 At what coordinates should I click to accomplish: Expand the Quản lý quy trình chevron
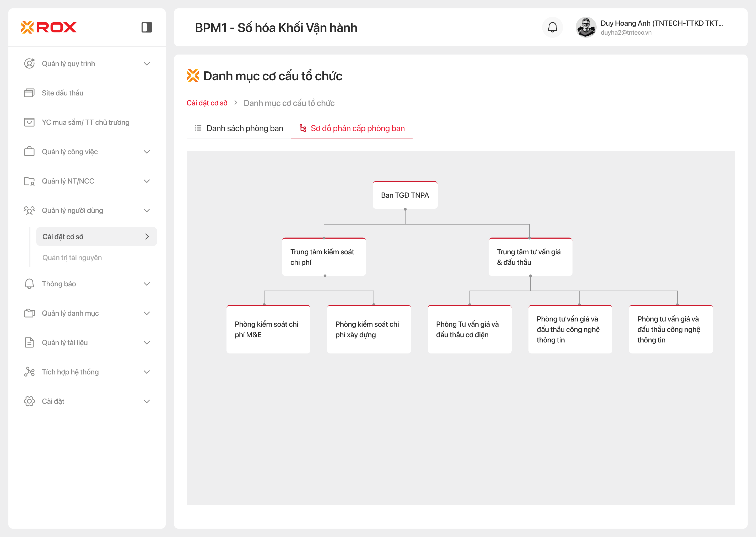point(147,64)
